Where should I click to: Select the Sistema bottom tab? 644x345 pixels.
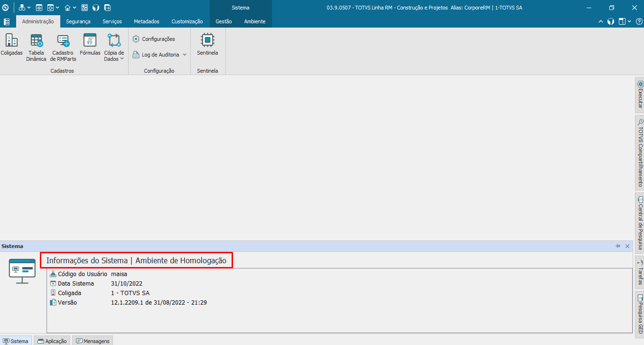pos(16,341)
